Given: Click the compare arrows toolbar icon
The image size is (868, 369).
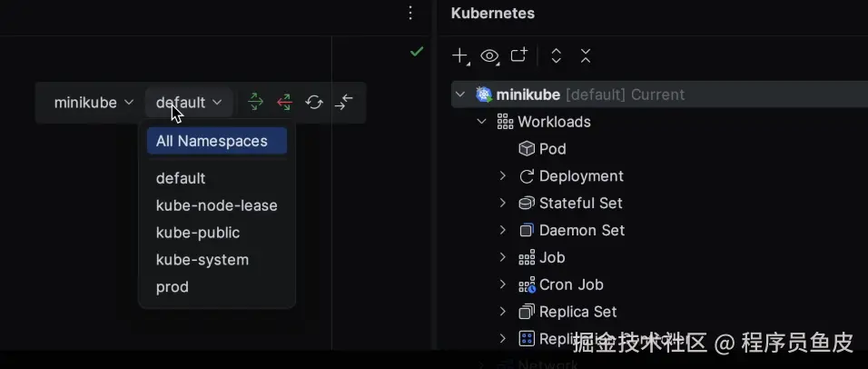Looking at the screenshot, I should click(x=344, y=102).
